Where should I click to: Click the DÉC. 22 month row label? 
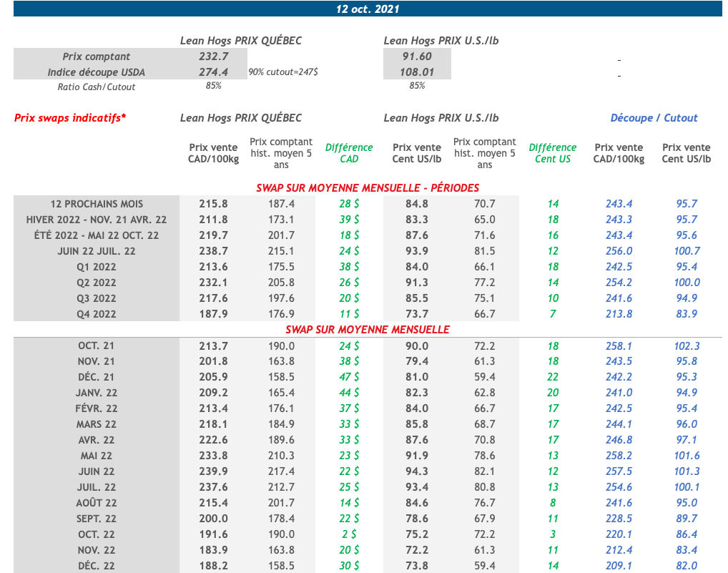pos(96,566)
